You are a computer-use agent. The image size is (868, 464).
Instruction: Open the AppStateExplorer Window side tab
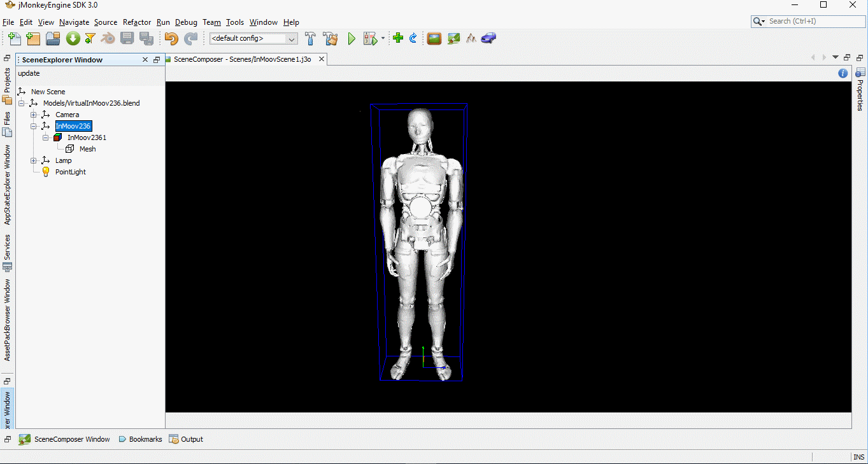click(x=8, y=184)
